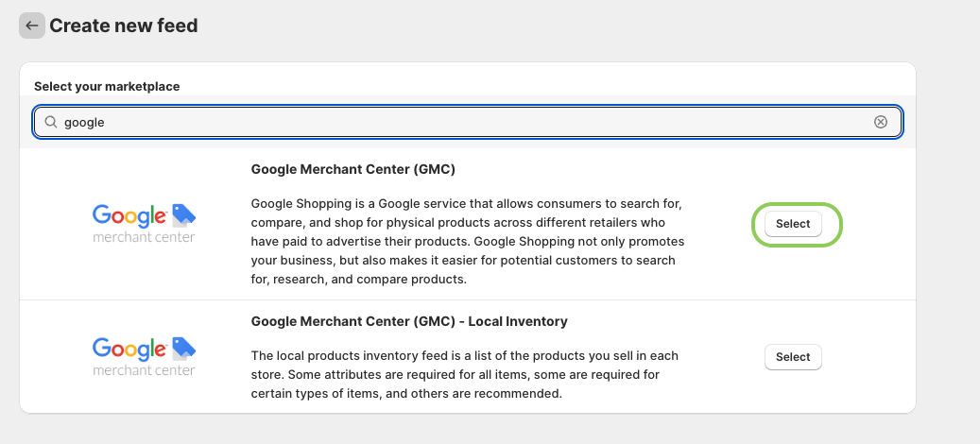980x444 pixels.
Task: Clear the search text with the X icon
Action: [880, 122]
